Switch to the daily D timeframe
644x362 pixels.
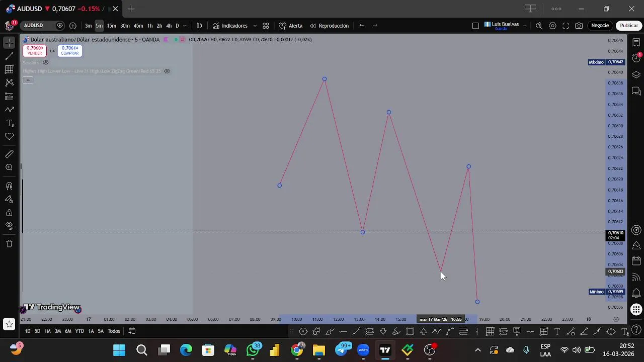click(x=177, y=26)
